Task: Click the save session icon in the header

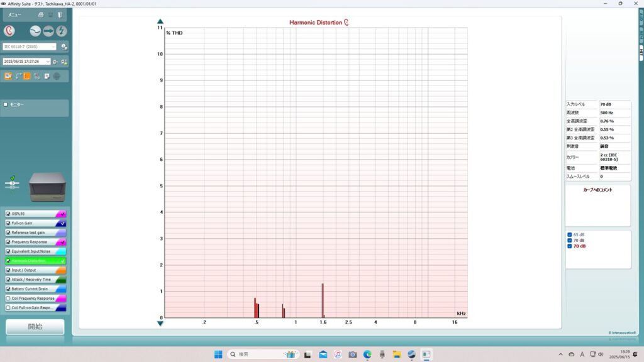Action: 50,15
